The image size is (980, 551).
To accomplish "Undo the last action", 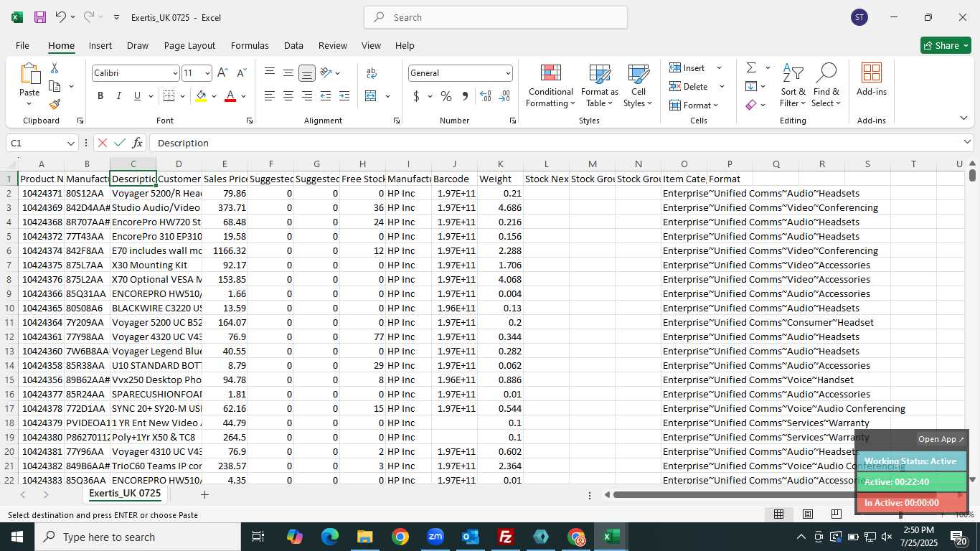I will pyautogui.click(x=60, y=17).
